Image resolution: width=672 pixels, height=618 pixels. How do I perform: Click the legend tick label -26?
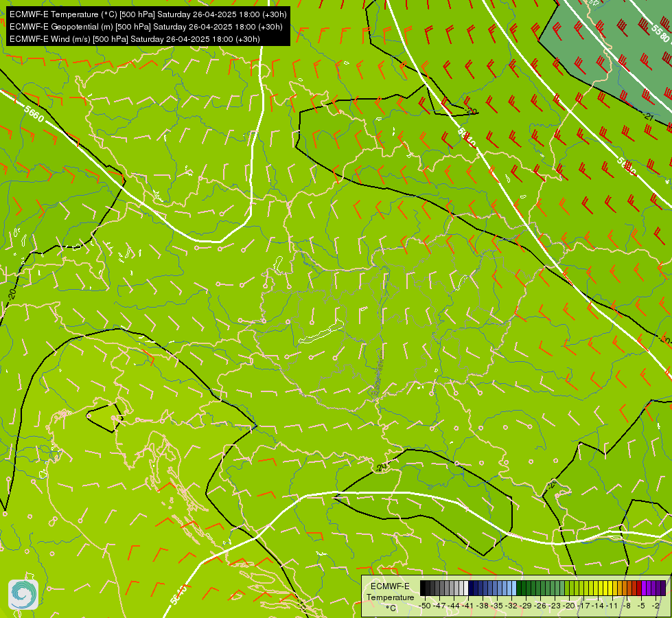point(540,606)
